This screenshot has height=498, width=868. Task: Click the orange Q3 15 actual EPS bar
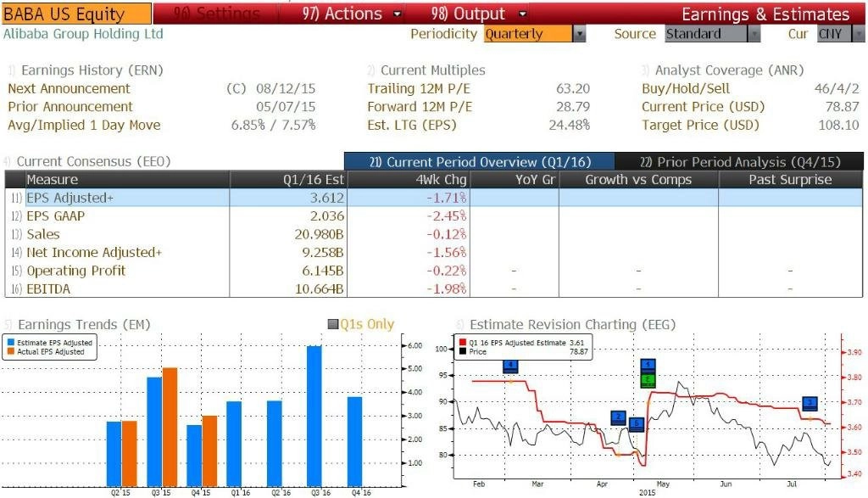170,427
